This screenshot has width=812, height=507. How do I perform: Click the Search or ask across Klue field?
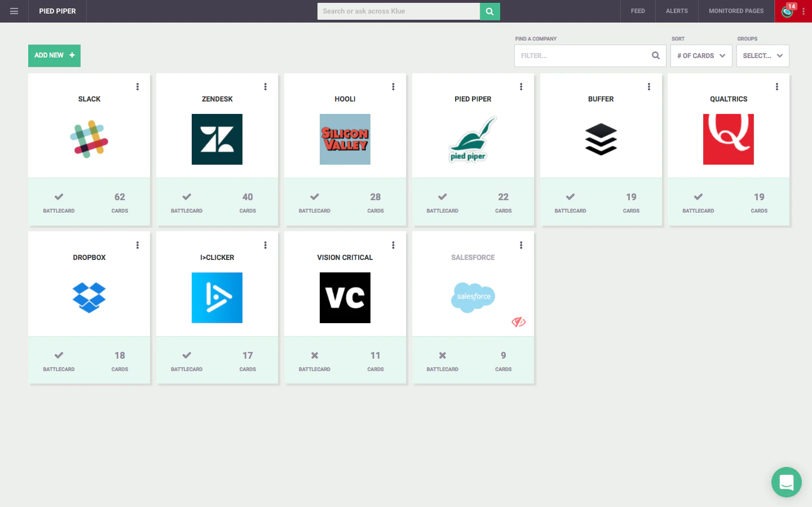coord(399,11)
